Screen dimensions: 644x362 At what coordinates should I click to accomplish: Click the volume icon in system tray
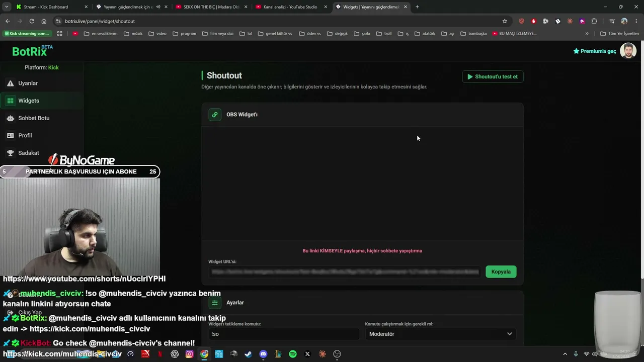(x=596, y=354)
